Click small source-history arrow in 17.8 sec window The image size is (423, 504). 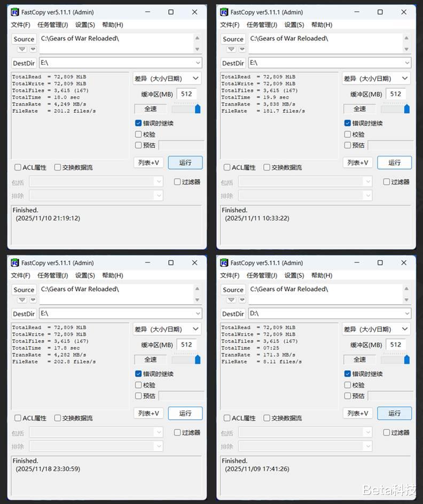pos(33,300)
